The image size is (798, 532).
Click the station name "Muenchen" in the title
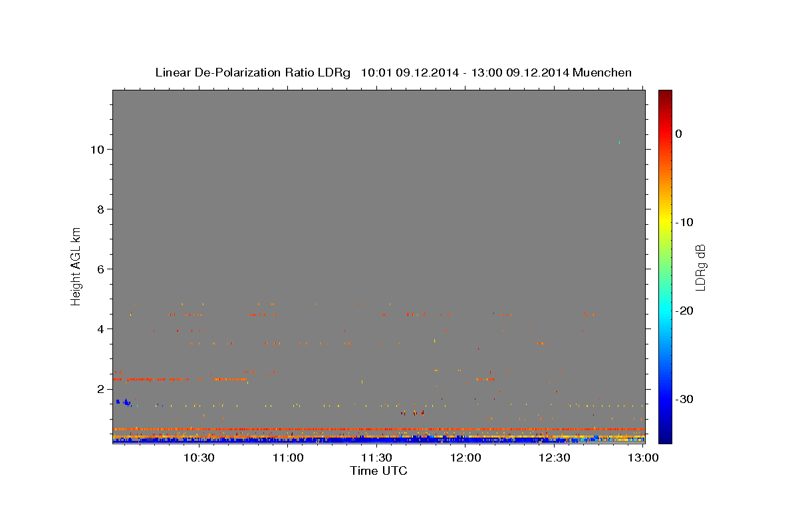602,72
